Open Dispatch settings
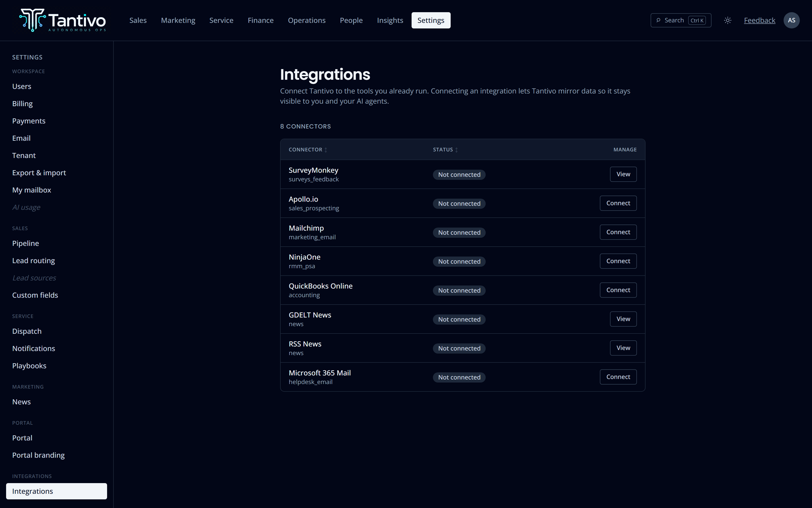The height and width of the screenshot is (508, 812). [x=56, y=331]
